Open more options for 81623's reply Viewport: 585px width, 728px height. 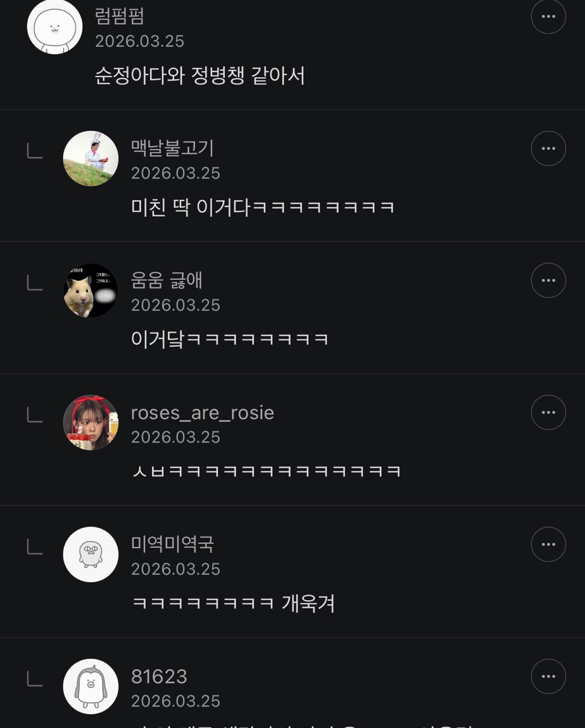pyautogui.click(x=548, y=677)
